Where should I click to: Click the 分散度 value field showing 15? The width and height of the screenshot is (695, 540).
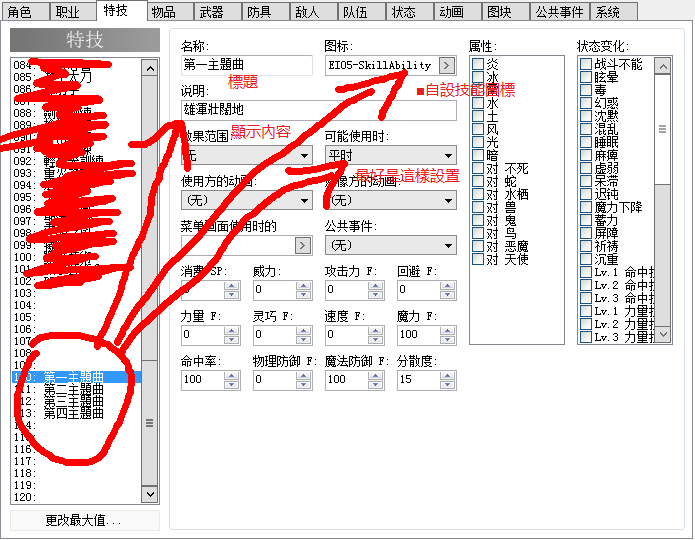[418, 380]
